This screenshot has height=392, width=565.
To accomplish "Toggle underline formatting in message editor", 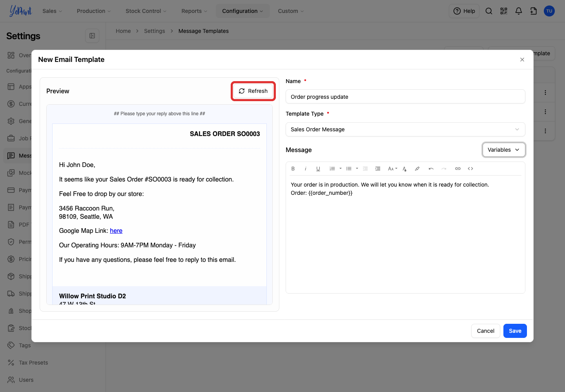I will pos(318,169).
